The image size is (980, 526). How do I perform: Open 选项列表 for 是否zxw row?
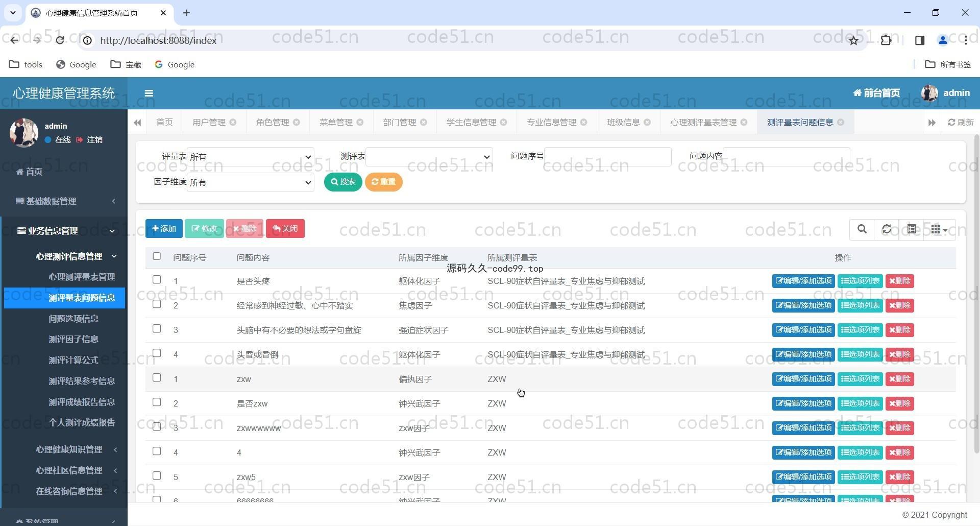[x=860, y=403]
